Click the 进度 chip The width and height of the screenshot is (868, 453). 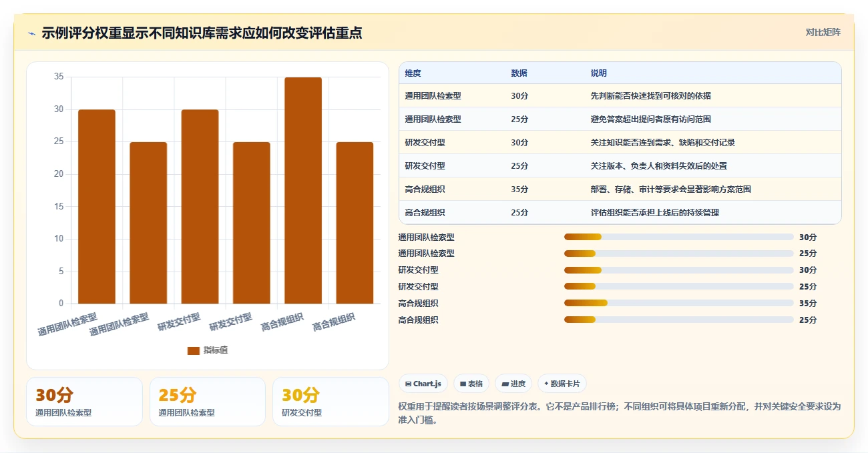click(x=513, y=384)
